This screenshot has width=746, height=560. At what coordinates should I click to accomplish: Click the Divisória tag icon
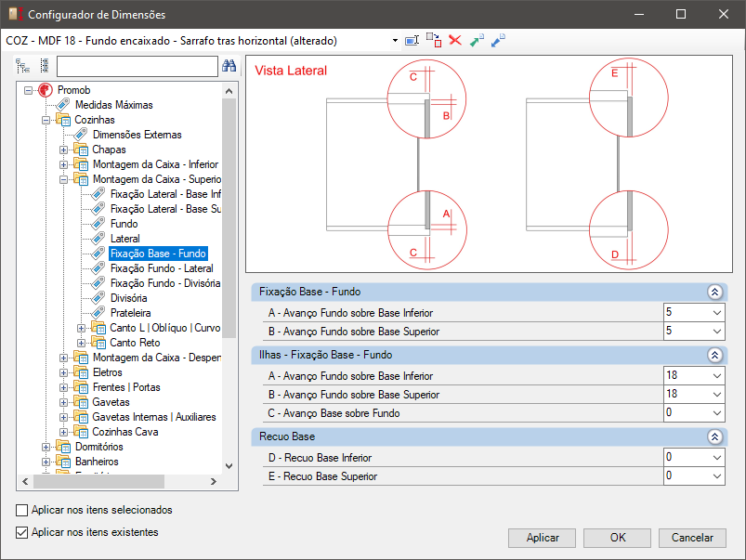tap(98, 298)
